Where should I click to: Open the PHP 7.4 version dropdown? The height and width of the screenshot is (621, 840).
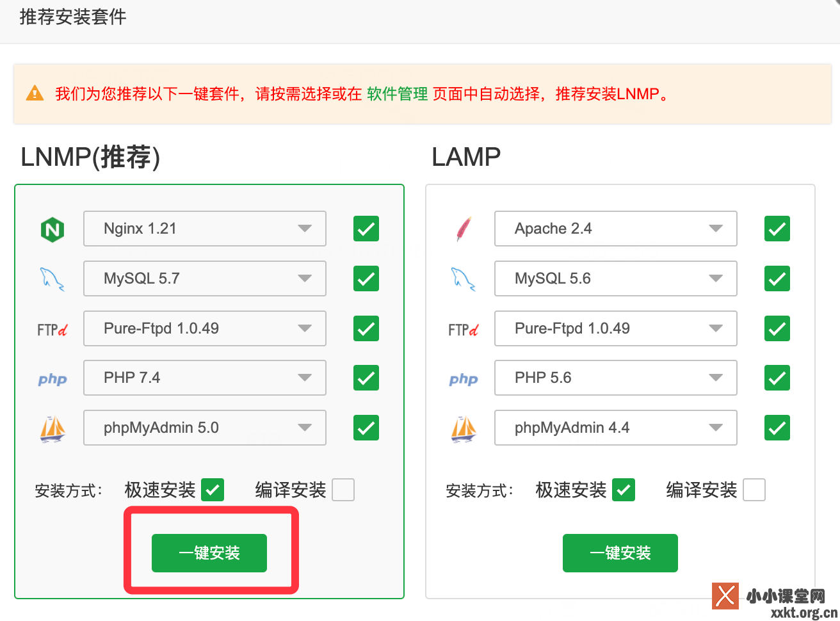pos(205,378)
